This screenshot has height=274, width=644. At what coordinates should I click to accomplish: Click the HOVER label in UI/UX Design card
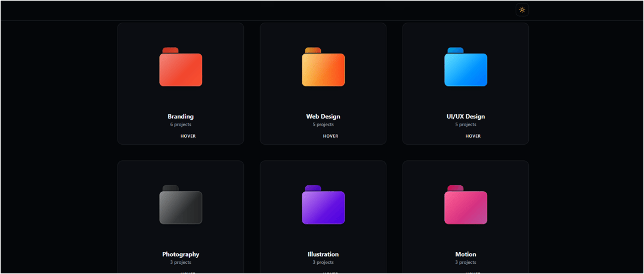coord(473,136)
